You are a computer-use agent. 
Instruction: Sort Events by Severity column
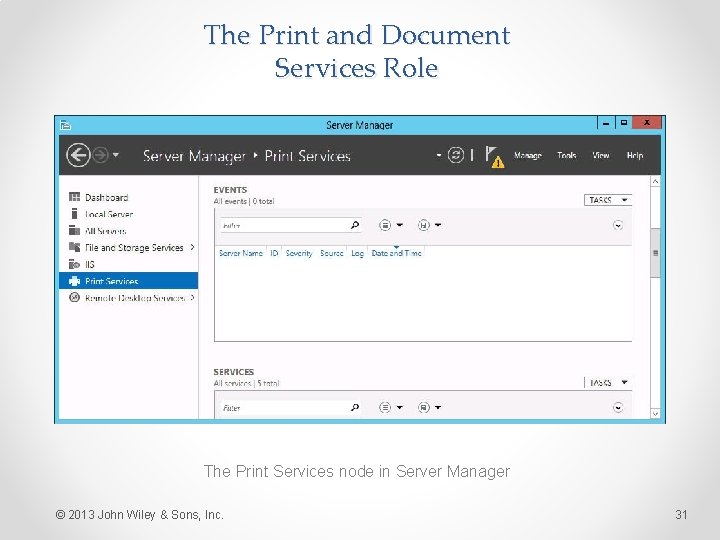pos(299,253)
